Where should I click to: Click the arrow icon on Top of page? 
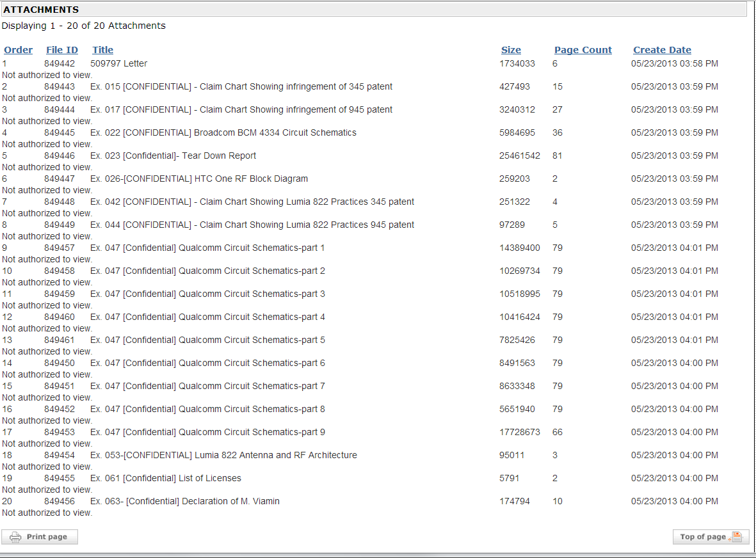pos(737,536)
